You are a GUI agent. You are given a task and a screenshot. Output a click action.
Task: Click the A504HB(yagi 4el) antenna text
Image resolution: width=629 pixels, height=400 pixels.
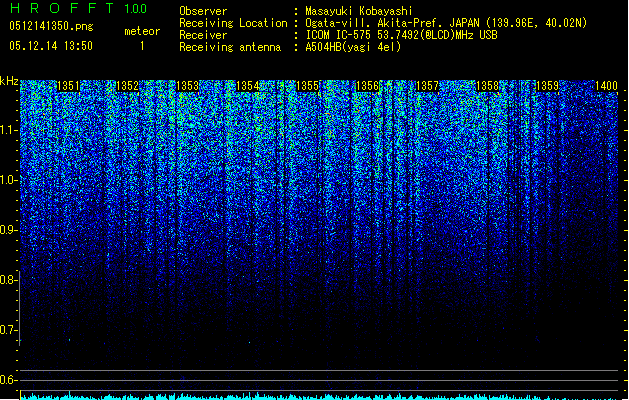[x=353, y=47]
